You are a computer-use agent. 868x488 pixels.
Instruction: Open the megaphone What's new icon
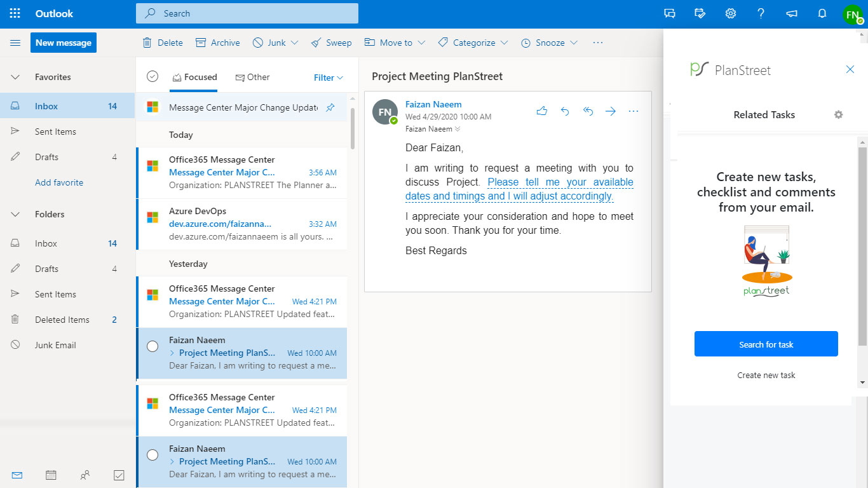pos(792,13)
